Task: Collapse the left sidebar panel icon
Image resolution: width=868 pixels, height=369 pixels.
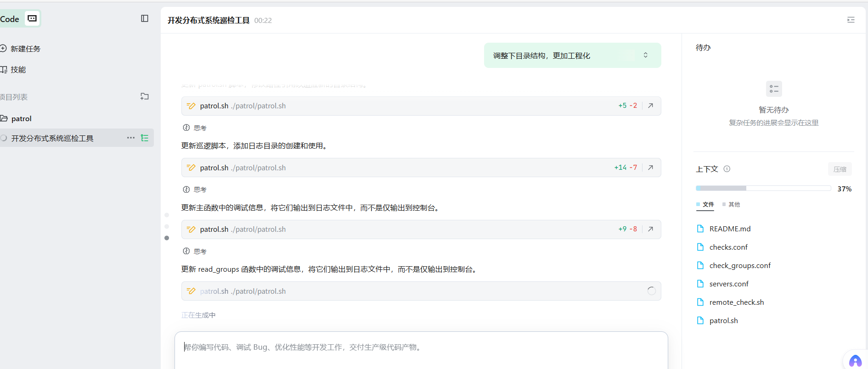Action: [x=145, y=18]
